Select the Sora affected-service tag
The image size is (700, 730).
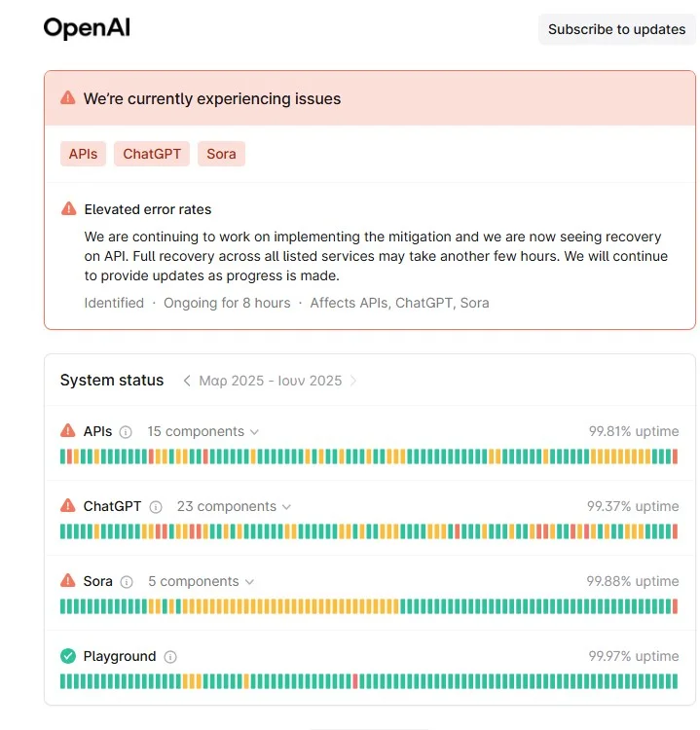point(221,154)
